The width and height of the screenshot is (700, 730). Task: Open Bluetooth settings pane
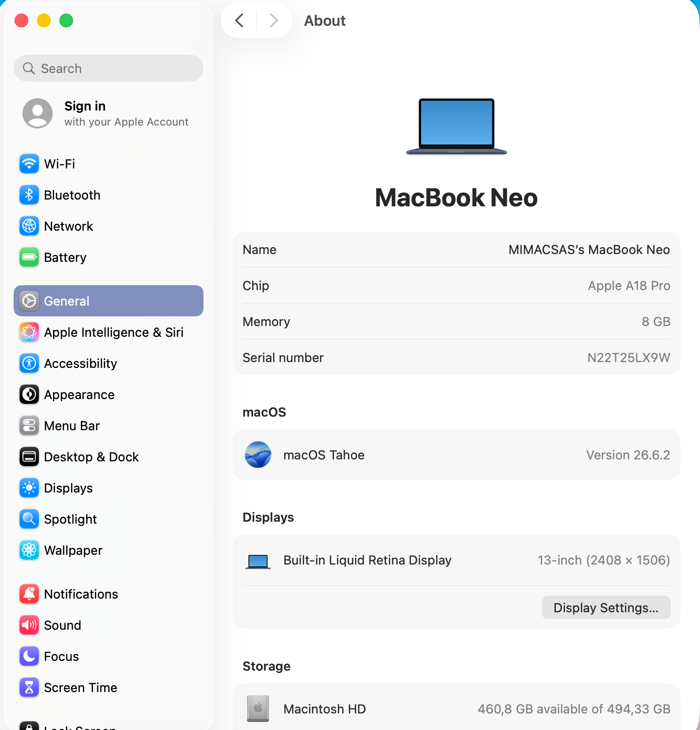point(109,195)
